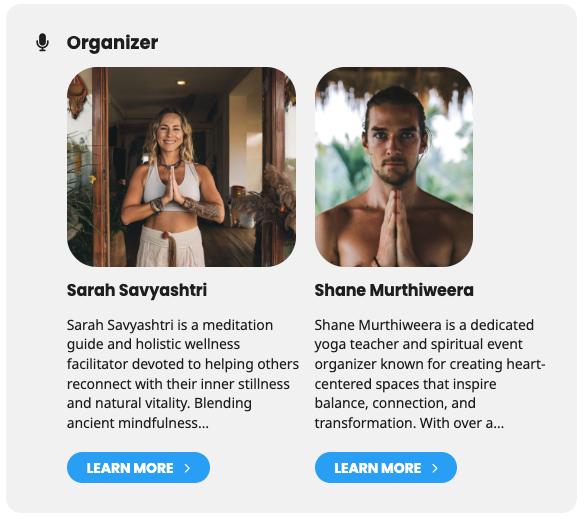Click the line 'yoga teacher and spiritual event'
The image size is (584, 518).
coord(419,344)
